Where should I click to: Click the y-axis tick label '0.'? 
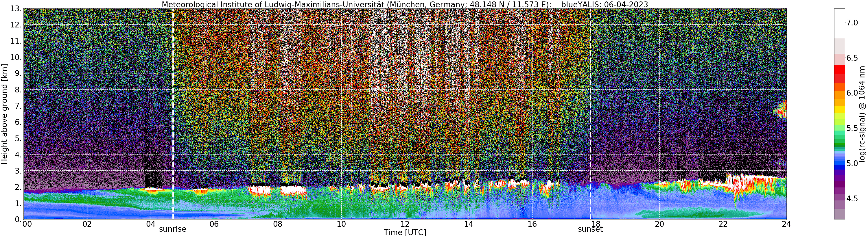pyautogui.click(x=18, y=219)
